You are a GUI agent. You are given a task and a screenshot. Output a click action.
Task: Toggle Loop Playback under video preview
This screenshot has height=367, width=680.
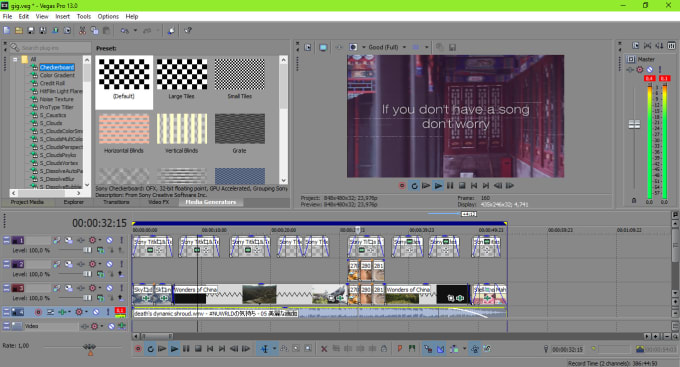tap(414, 186)
